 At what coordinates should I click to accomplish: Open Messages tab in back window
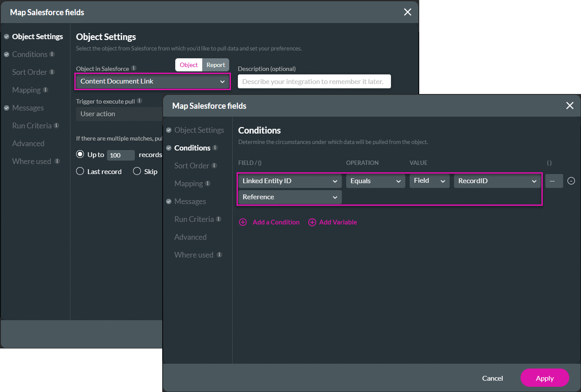pos(28,108)
